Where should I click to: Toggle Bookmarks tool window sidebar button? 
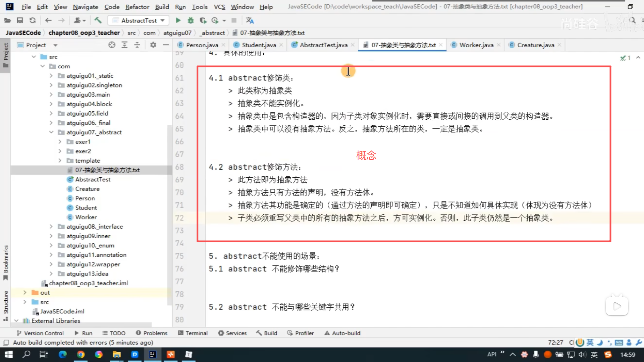pyautogui.click(x=5, y=262)
